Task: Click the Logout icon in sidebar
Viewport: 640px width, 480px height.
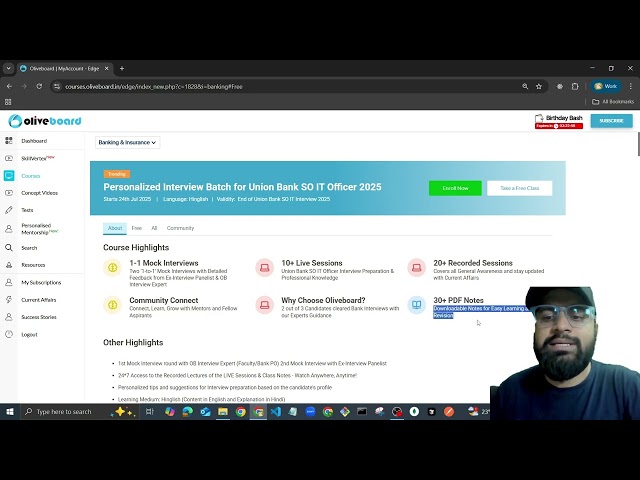Action: point(9,334)
